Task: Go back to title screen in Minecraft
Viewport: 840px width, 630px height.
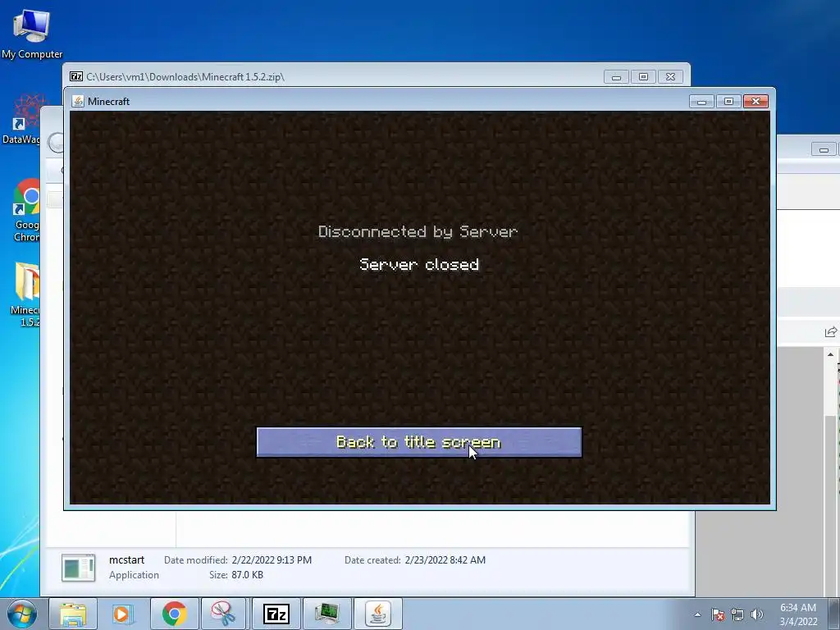Action: (419, 442)
